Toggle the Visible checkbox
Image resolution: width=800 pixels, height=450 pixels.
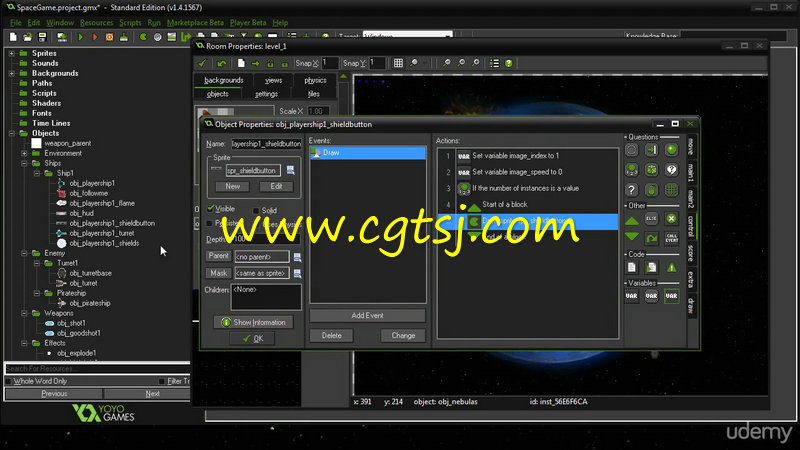click(x=210, y=209)
